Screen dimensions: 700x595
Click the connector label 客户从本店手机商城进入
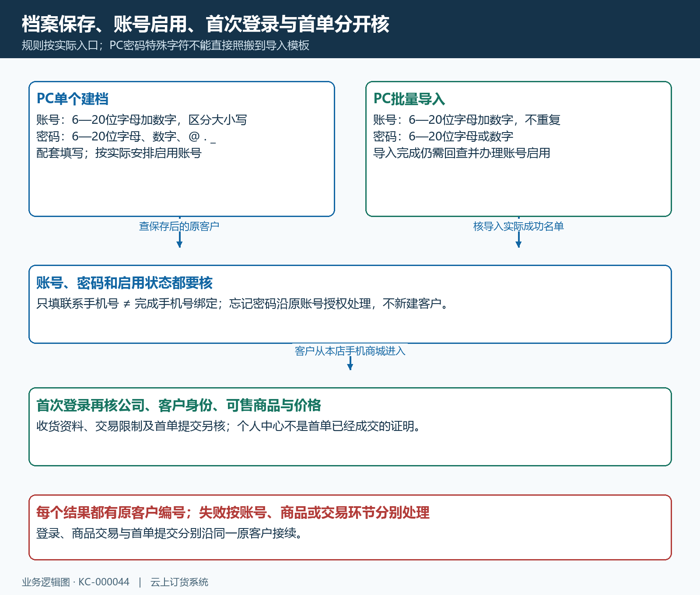click(350, 351)
